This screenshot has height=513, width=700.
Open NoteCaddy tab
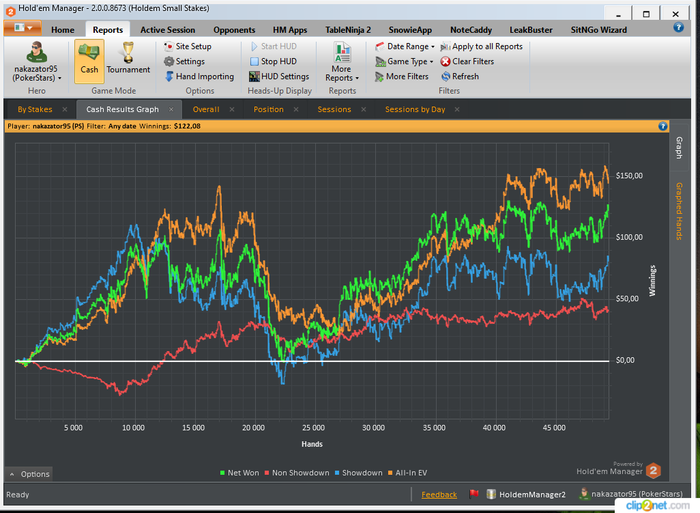pos(471,30)
